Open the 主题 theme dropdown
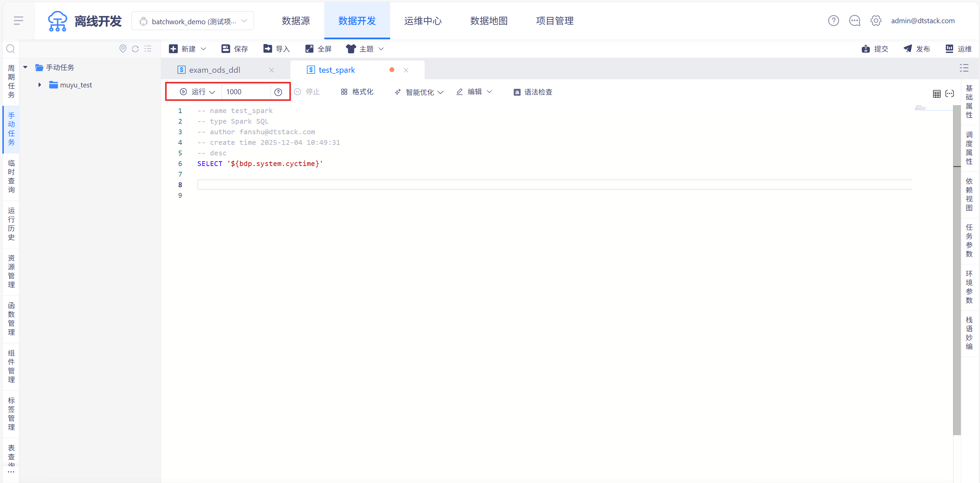The width and height of the screenshot is (980, 483). 365,49
